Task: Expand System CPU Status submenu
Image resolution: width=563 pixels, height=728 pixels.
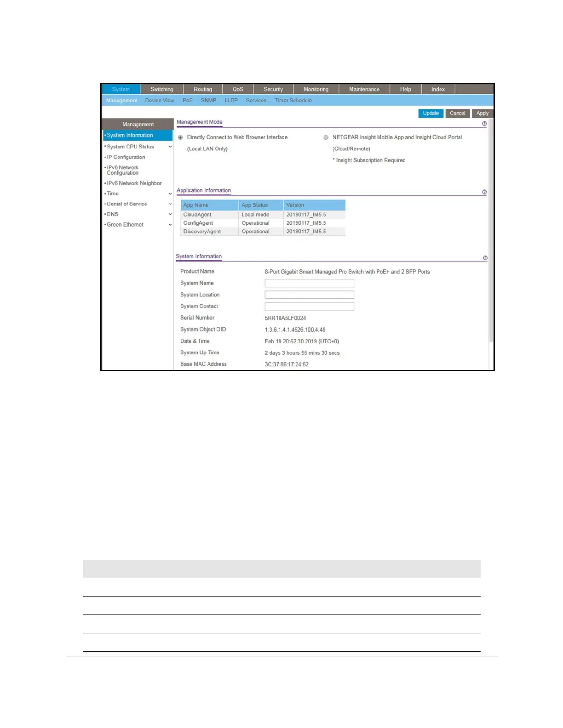Action: [170, 147]
